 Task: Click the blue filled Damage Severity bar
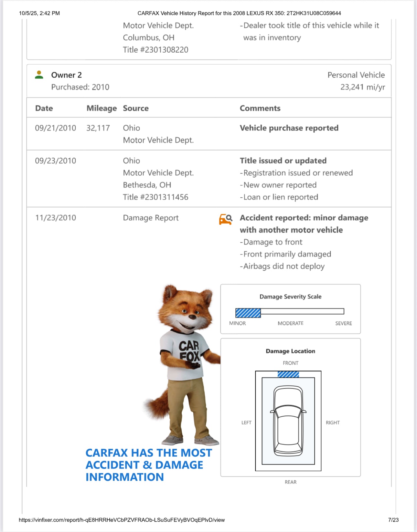pos(248,313)
